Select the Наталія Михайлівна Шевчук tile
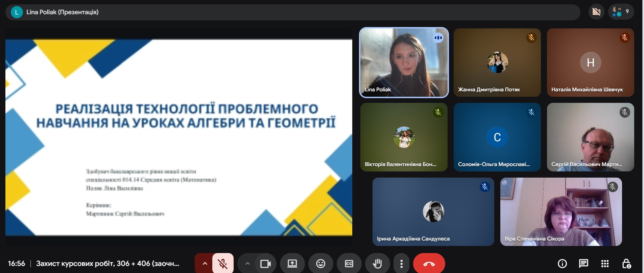The width and height of the screenshot is (644, 273). tap(590, 63)
